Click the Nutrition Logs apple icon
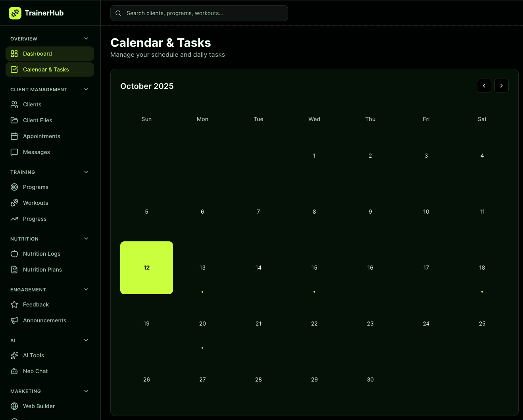The image size is (523, 420). click(x=14, y=253)
